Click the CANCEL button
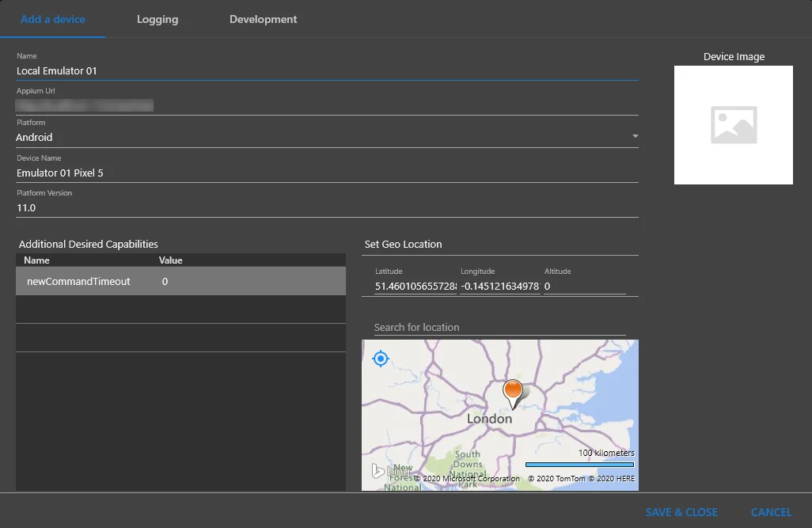The image size is (812, 528). pos(770,511)
